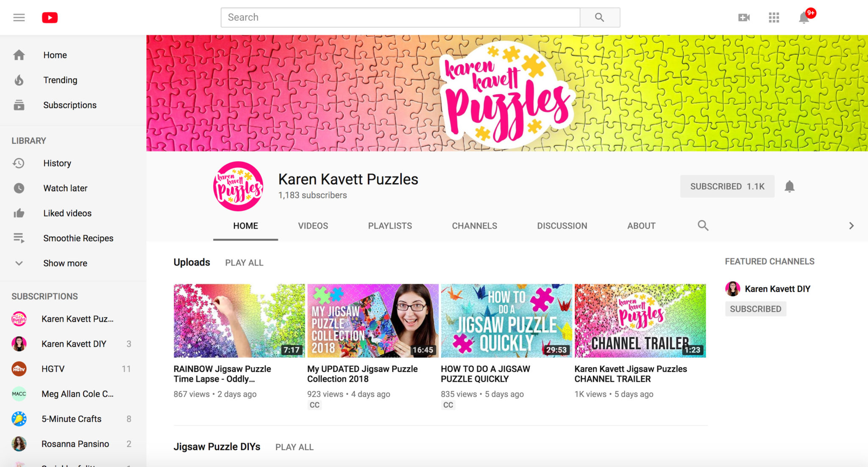Toggle SUBSCRIBED under Karen Kavett DIY
Viewport: 868px width, 467px height.
pos(756,309)
